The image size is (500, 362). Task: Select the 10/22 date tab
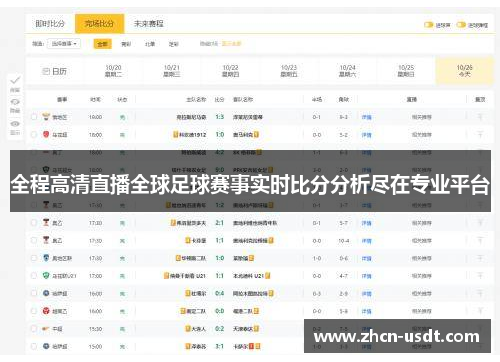pyautogui.click(x=230, y=71)
